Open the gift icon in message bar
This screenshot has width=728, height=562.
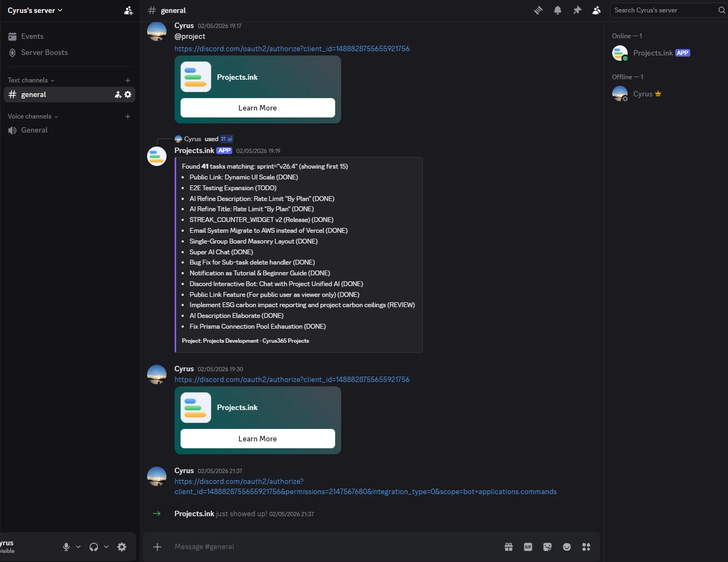pyautogui.click(x=509, y=547)
